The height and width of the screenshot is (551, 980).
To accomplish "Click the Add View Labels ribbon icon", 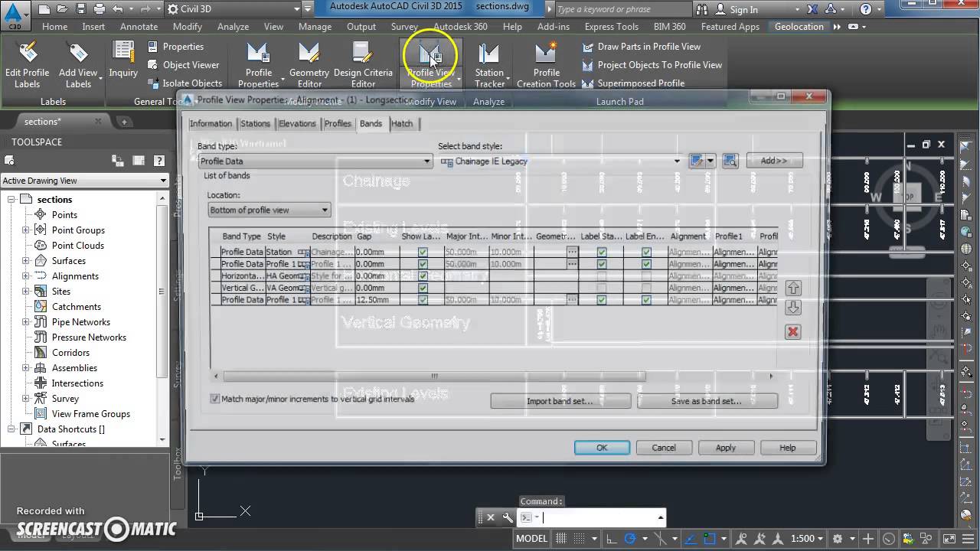I will tap(78, 64).
